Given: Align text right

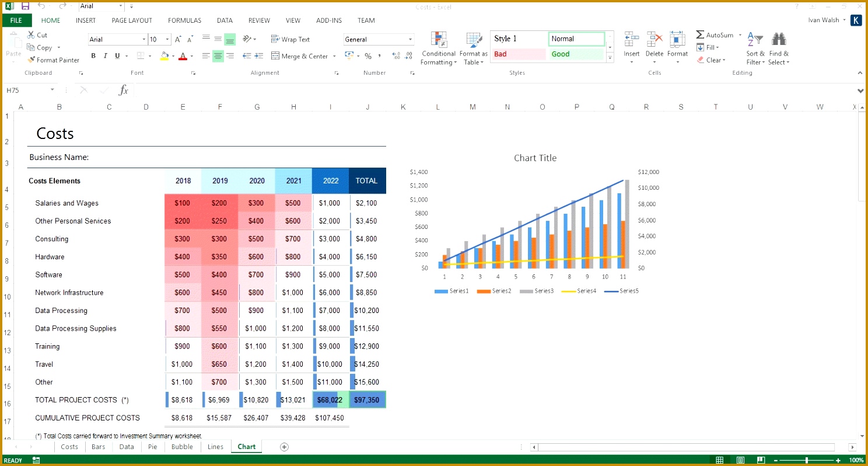Looking at the screenshot, I should tap(230, 56).
